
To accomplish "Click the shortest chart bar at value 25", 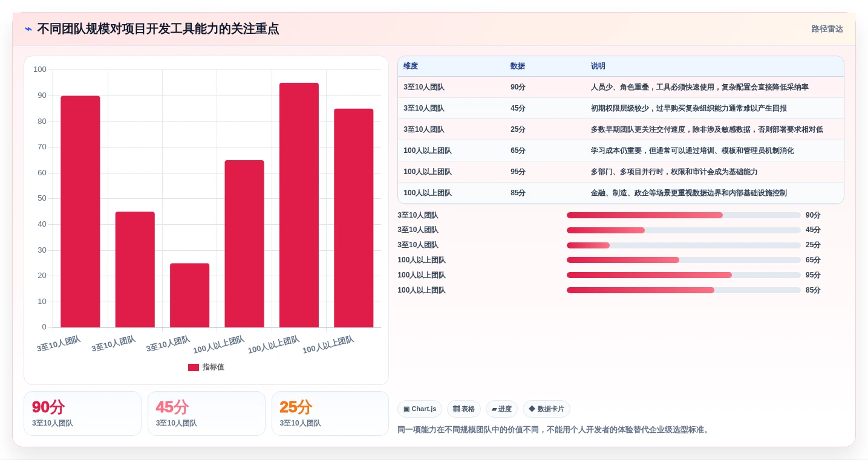I will click(190, 296).
